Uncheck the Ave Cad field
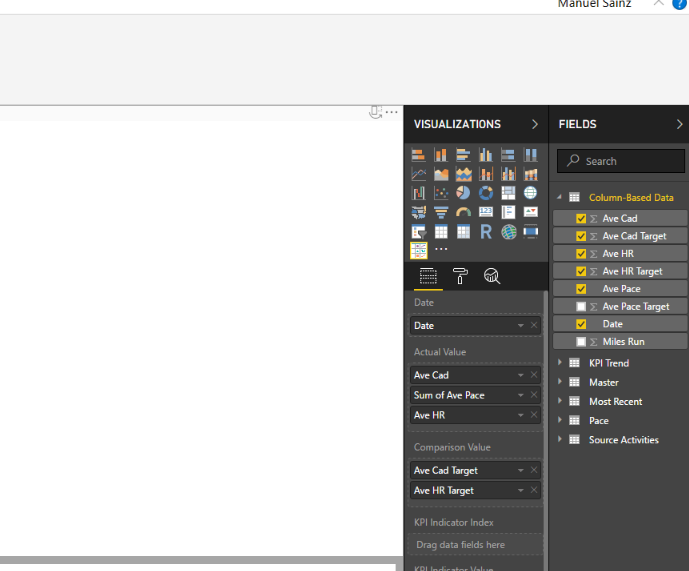 (581, 218)
